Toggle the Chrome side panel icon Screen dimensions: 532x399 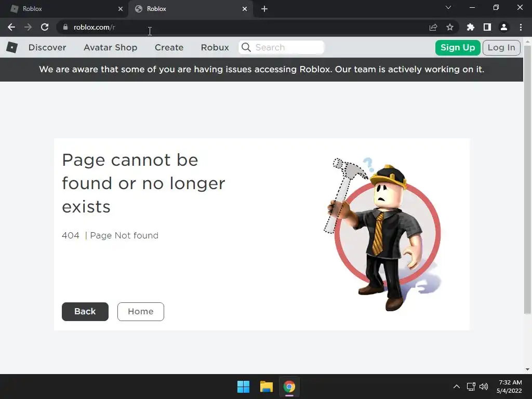[487, 27]
